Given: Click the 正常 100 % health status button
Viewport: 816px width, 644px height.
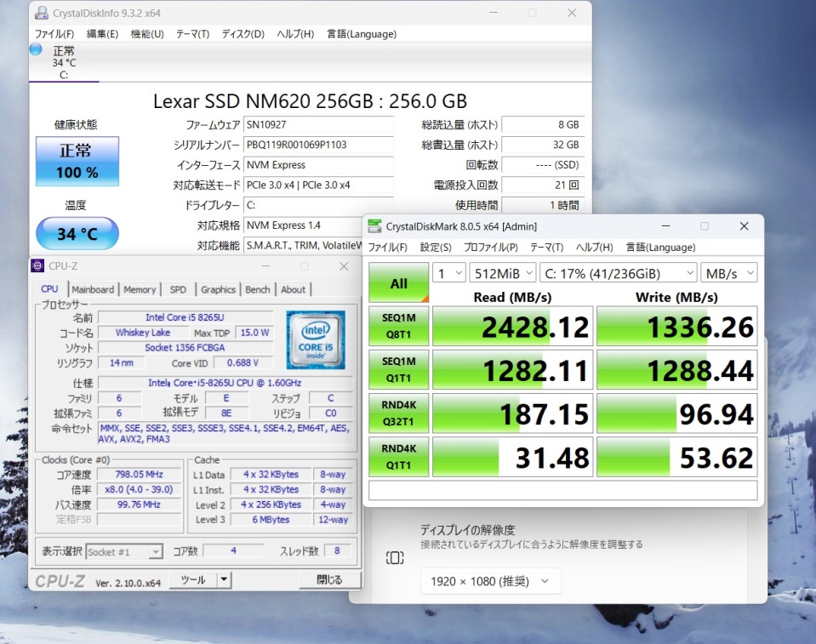Looking at the screenshot, I should 77,162.
